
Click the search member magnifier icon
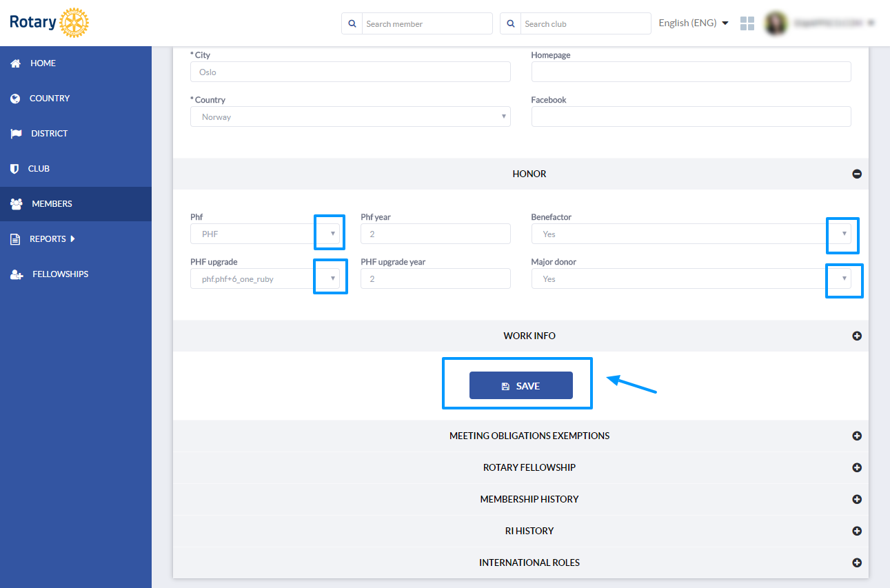[352, 23]
